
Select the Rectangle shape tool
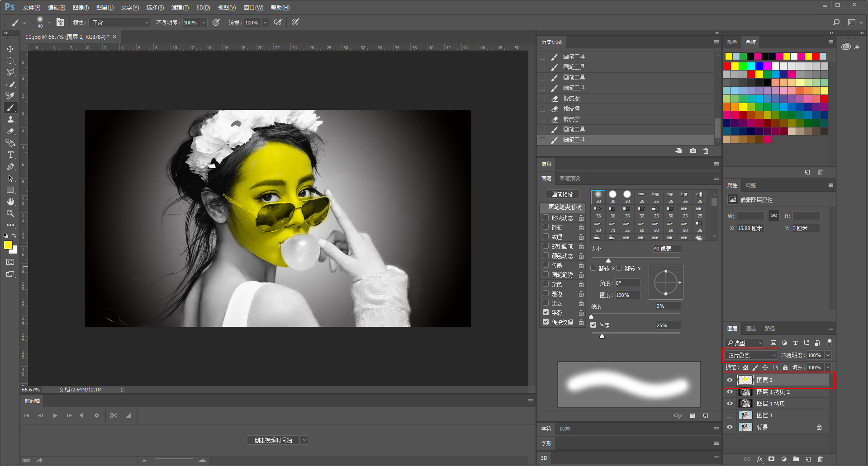click(x=10, y=190)
